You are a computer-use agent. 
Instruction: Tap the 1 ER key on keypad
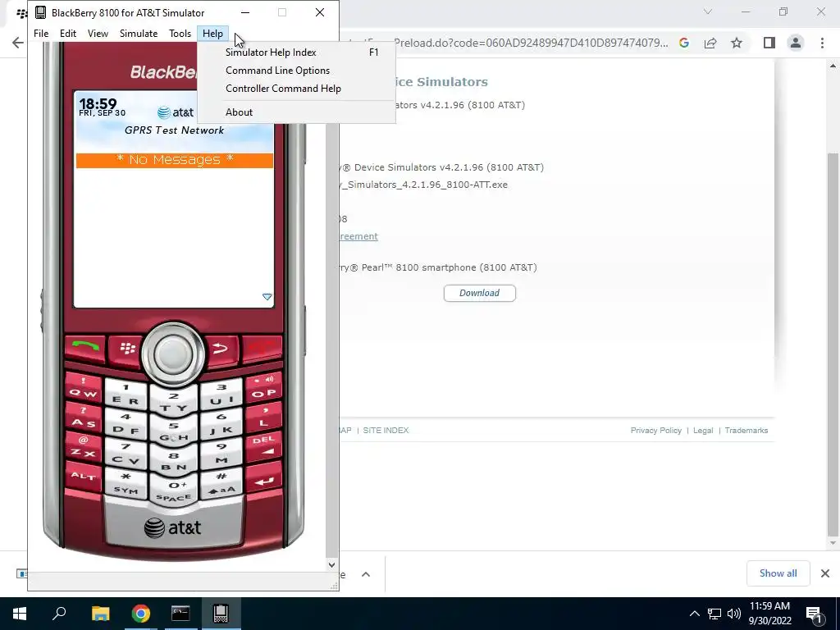tap(126, 395)
